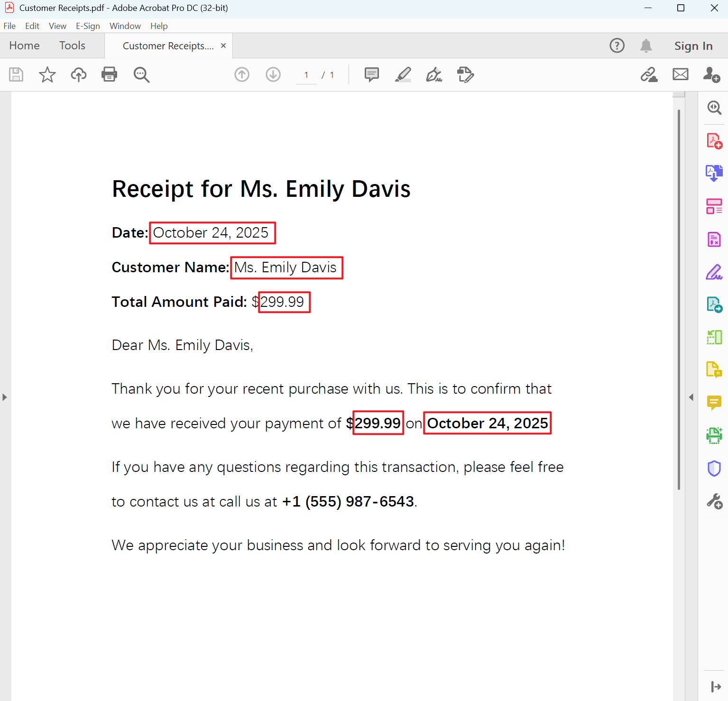Select the Highlight text tool
This screenshot has width=728, height=701.
tap(403, 74)
